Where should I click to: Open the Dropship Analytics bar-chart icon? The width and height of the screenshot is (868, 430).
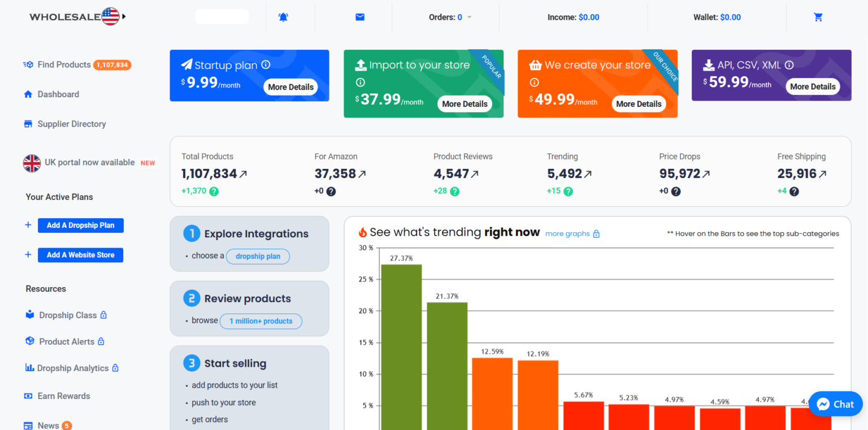point(29,368)
